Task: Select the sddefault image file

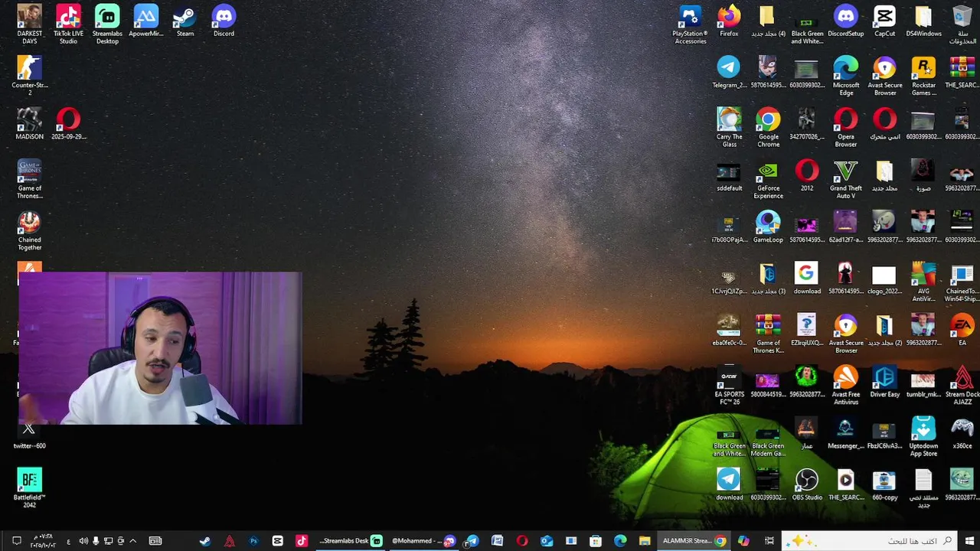Action: tap(729, 175)
